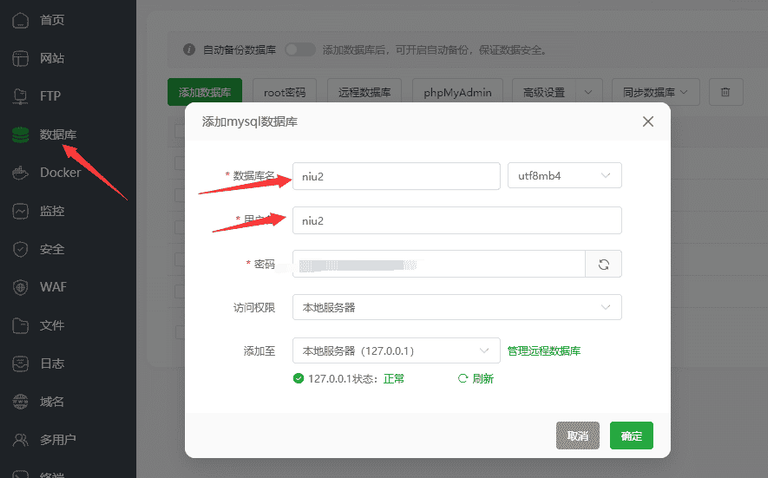Screen dimensions: 768x478
Task: Open the 管理远程数据库 link
Action: 544,351
